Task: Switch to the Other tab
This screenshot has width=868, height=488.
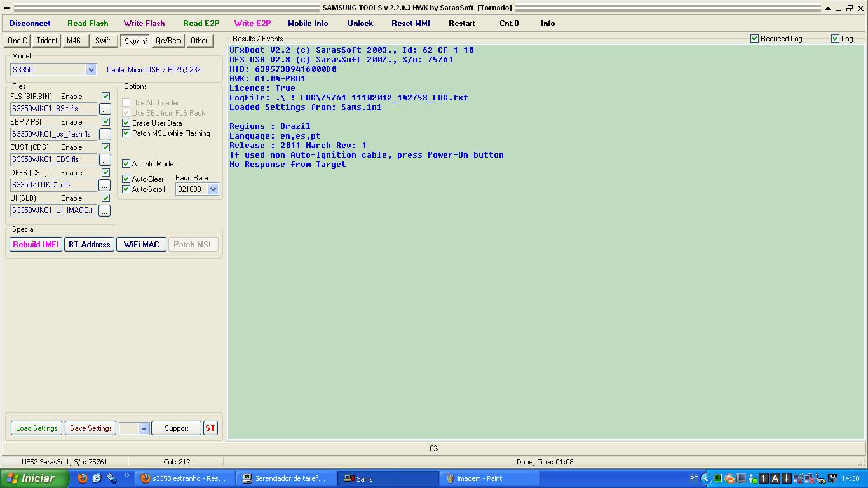Action: [199, 41]
